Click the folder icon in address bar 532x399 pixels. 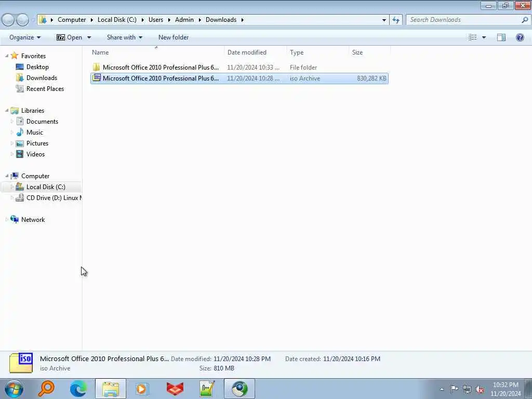coord(43,20)
